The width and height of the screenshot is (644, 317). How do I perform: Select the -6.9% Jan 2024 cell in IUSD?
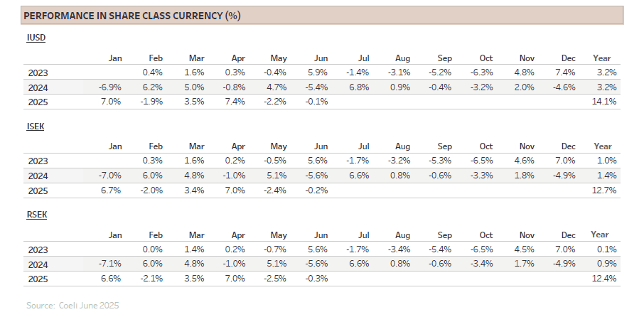click(x=112, y=87)
